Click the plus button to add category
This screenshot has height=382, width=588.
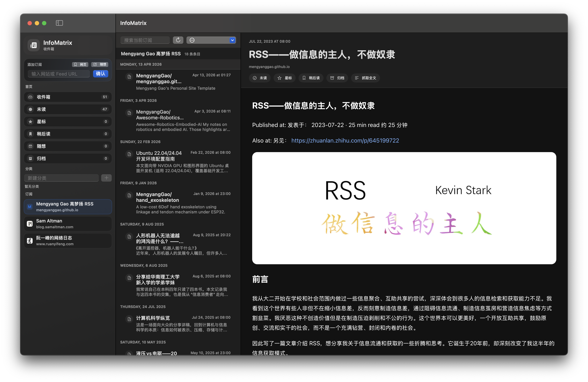106,178
